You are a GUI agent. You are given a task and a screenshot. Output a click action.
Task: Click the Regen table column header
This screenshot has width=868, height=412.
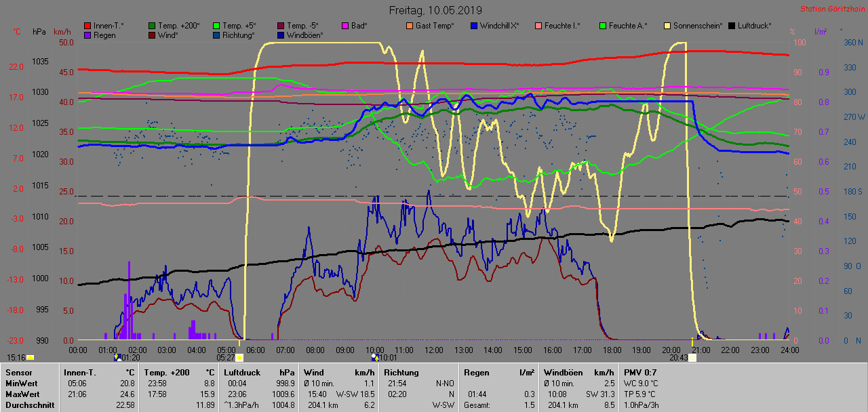pyautogui.click(x=476, y=372)
